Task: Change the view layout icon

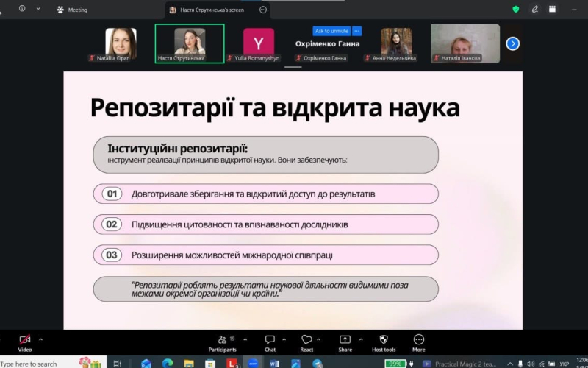Action: (553, 10)
